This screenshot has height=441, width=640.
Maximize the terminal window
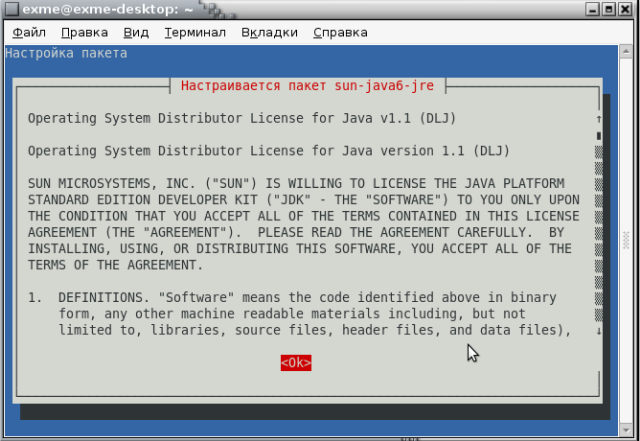tap(609, 9)
